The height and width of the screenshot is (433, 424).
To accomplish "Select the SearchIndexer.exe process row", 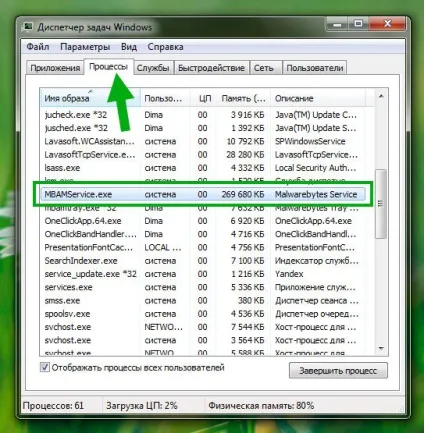I will pyautogui.click(x=203, y=261).
